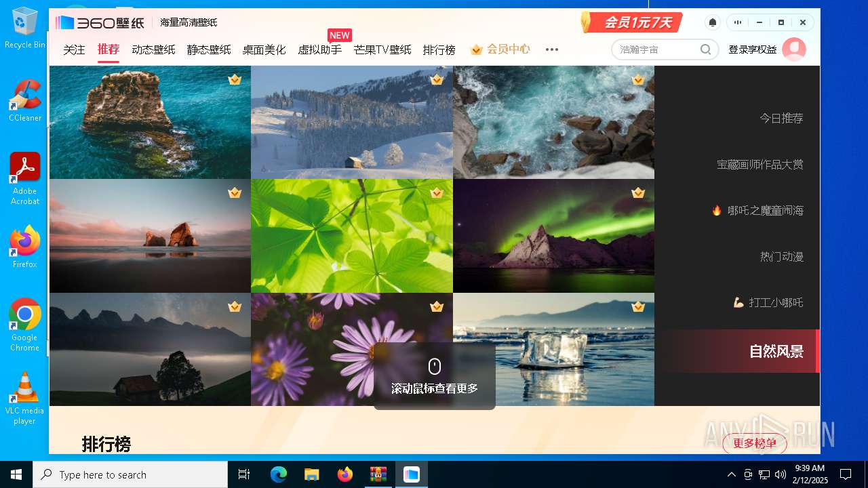Select the 打工小哪吒 category
The height and width of the screenshot is (488, 868).
tap(768, 302)
